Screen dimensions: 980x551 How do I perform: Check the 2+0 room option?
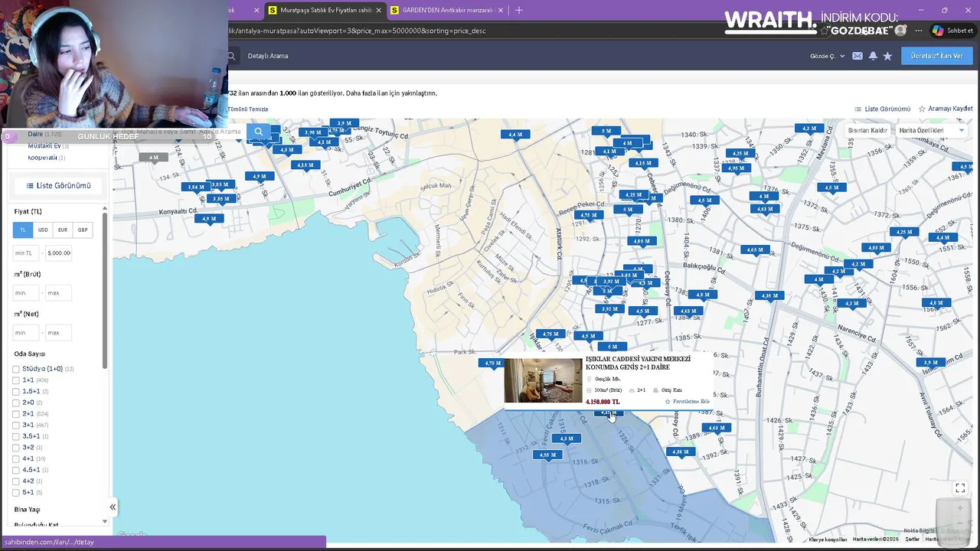tap(16, 403)
